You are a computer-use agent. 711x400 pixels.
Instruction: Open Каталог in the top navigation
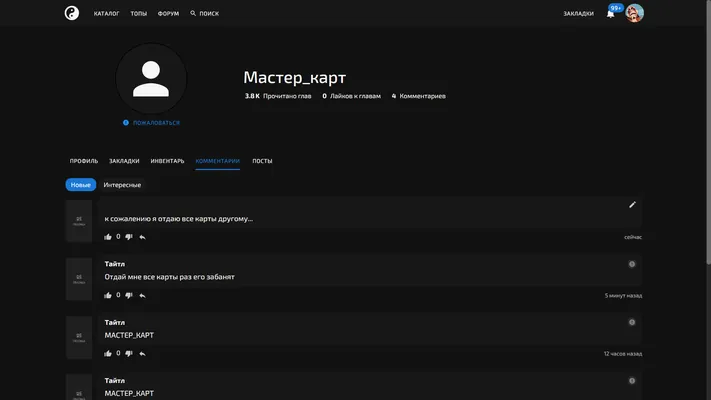[107, 14]
